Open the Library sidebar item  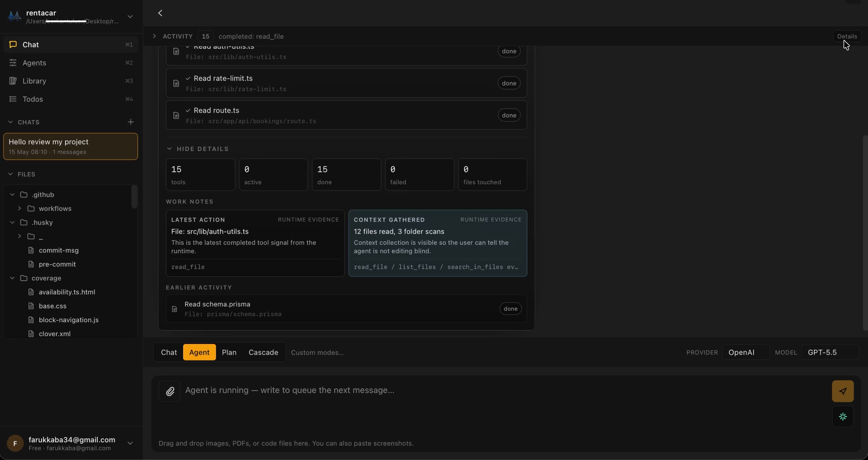tap(71, 81)
